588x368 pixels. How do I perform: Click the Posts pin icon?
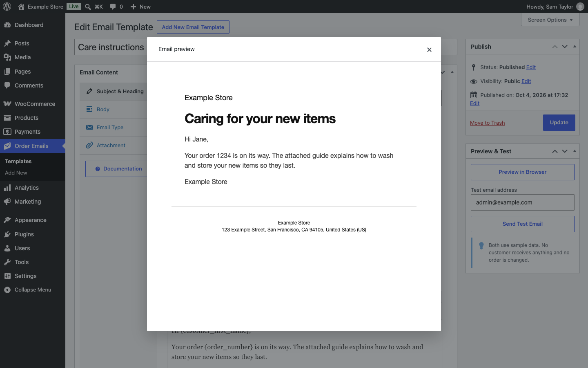(7, 43)
